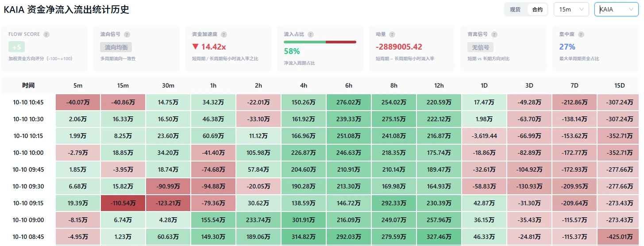The image size is (644, 246).
Task: Open help icon next to 流入占比
Action: coord(311,35)
